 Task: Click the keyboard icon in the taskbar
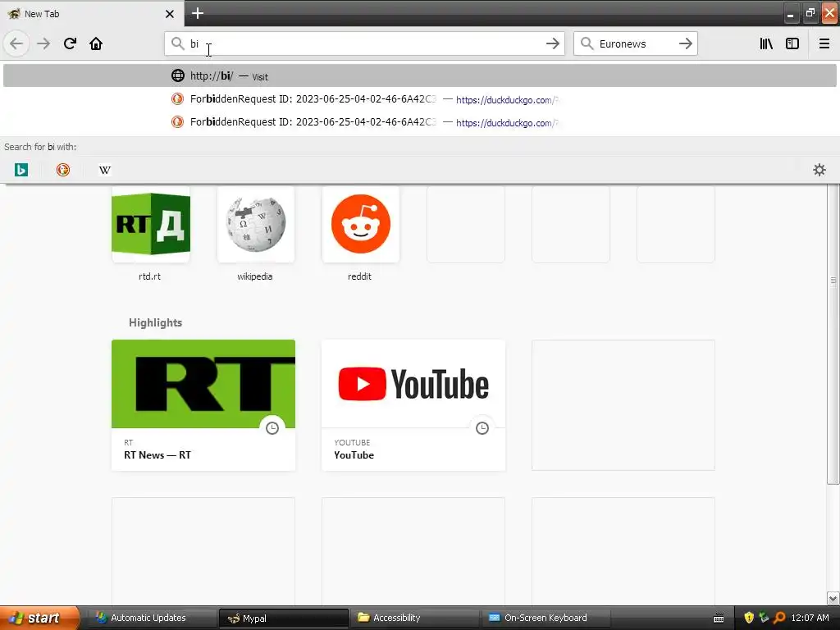[x=719, y=619]
